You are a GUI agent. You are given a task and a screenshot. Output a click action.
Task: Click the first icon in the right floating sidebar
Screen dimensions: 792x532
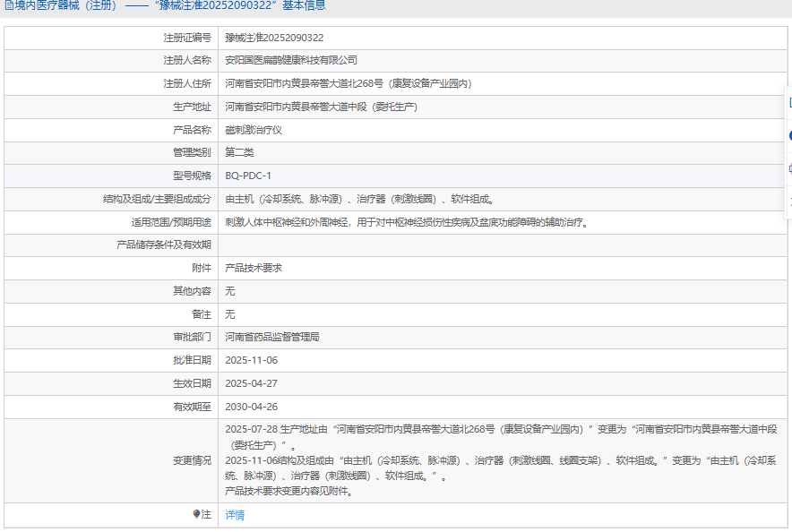(788, 103)
